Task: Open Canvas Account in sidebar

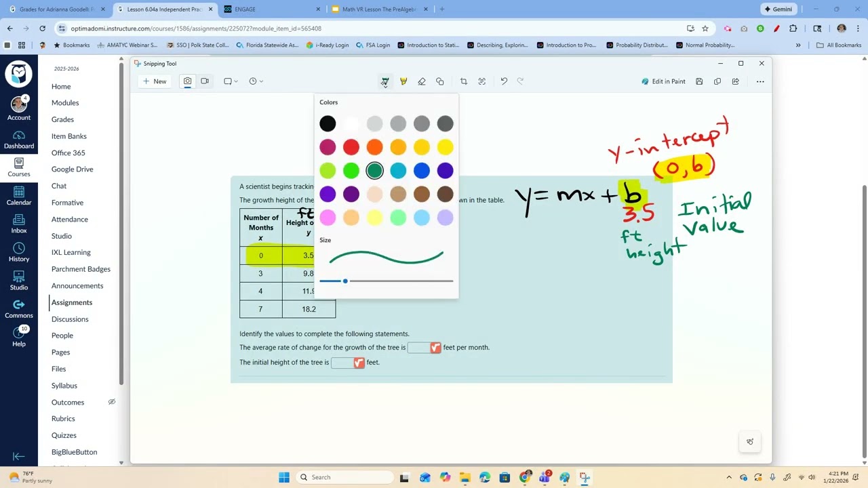Action: [19, 108]
